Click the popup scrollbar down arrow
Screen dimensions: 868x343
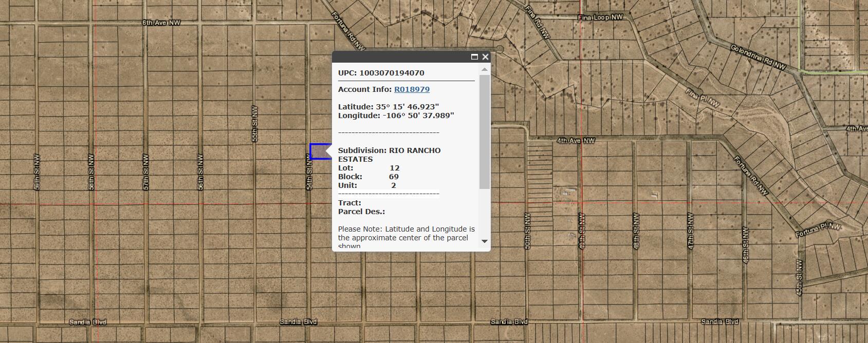(x=484, y=241)
